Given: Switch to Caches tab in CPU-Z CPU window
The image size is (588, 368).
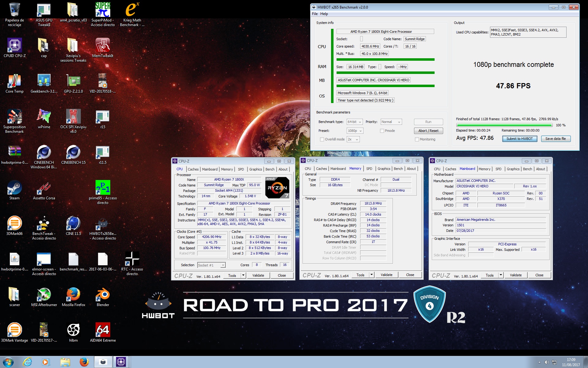Looking at the screenshot, I should (x=193, y=169).
